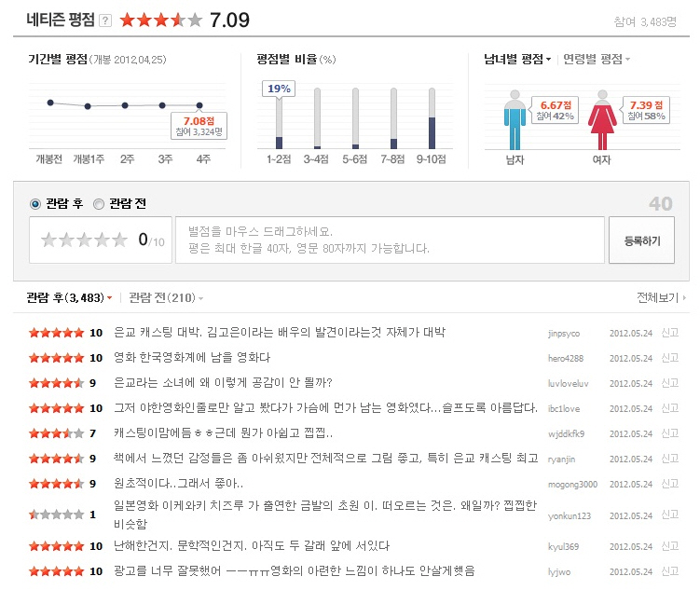The height and width of the screenshot is (590, 700).
Task: Select the 관람 후 radio button
Action: (x=35, y=203)
